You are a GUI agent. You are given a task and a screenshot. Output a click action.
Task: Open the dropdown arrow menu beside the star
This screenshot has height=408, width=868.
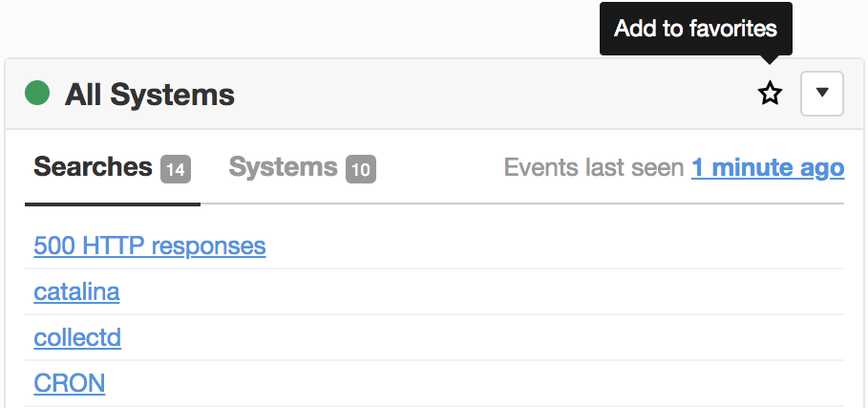click(x=822, y=94)
